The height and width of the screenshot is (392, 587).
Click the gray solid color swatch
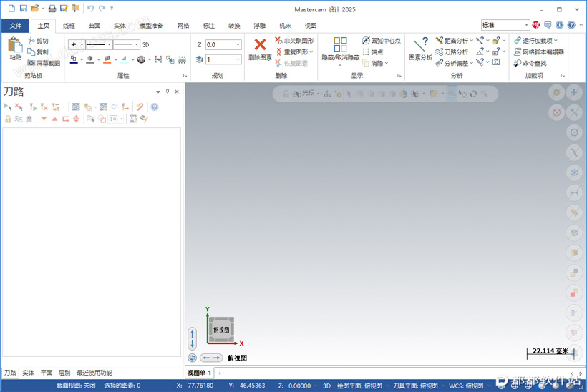[x=90, y=59]
